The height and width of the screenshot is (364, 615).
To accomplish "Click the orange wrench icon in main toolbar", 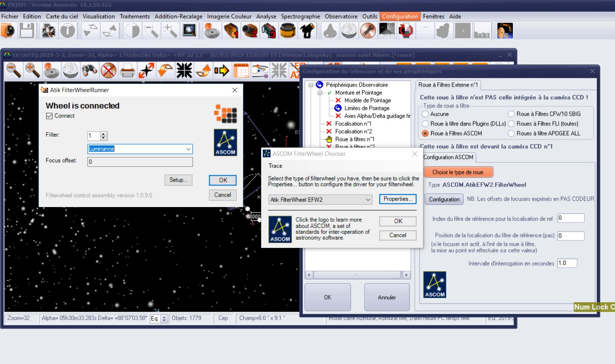I will tap(367, 31).
